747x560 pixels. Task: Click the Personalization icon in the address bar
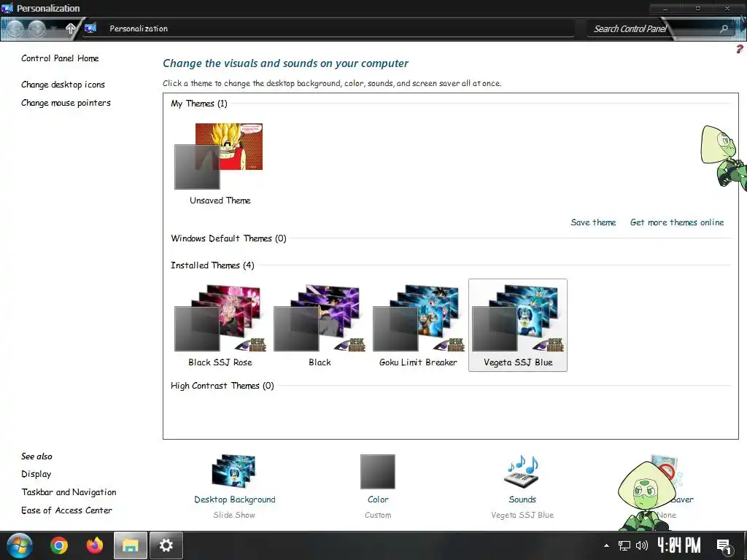(90, 28)
